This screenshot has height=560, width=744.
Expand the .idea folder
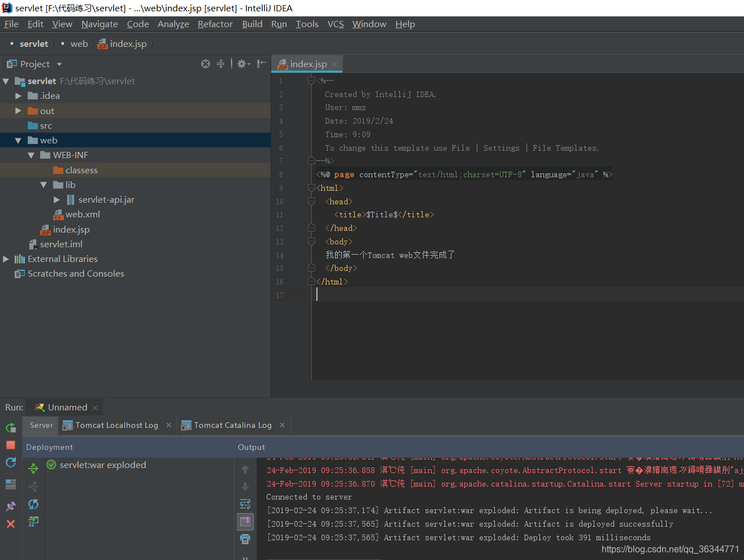click(18, 96)
